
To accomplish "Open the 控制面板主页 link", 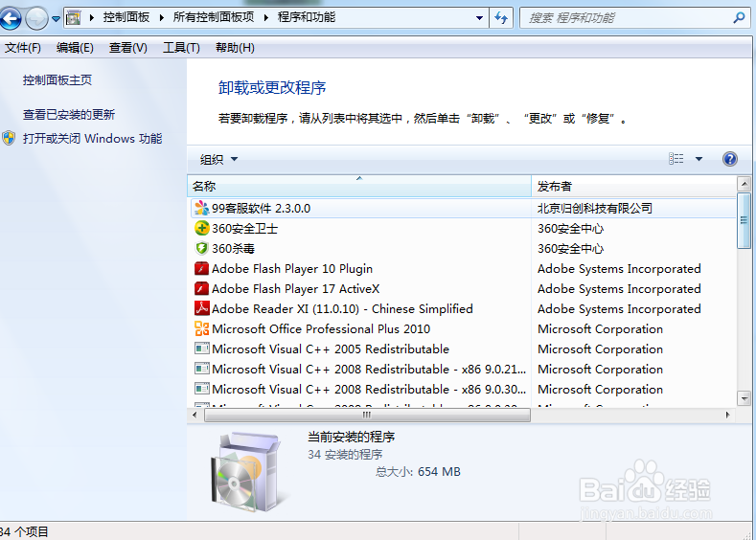I will point(57,80).
